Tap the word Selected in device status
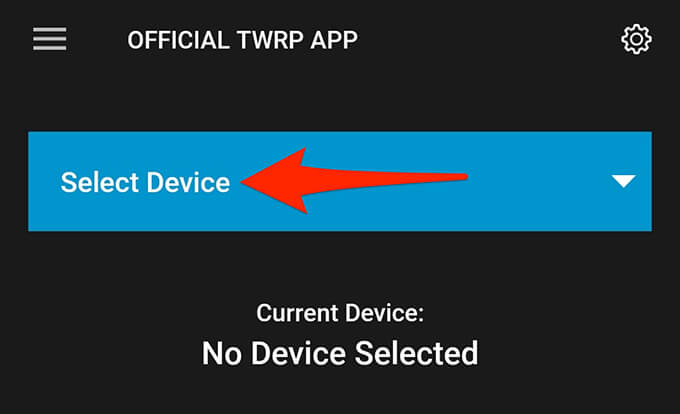 [416, 353]
